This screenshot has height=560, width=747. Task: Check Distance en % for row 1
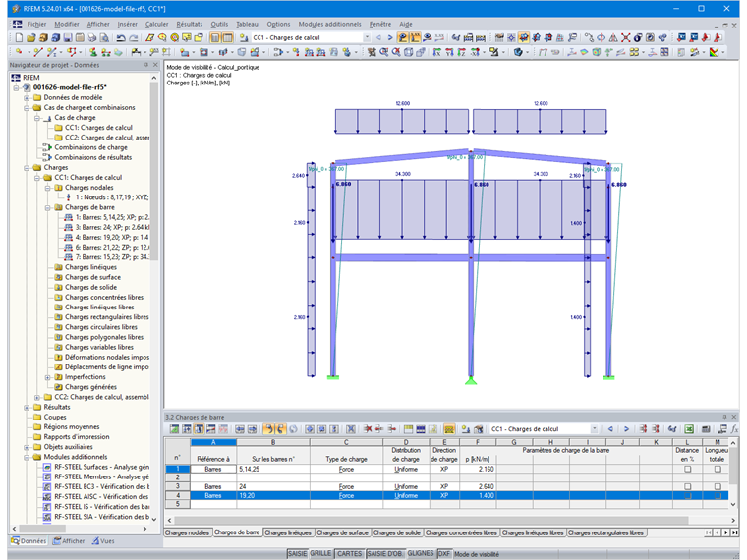(687, 469)
